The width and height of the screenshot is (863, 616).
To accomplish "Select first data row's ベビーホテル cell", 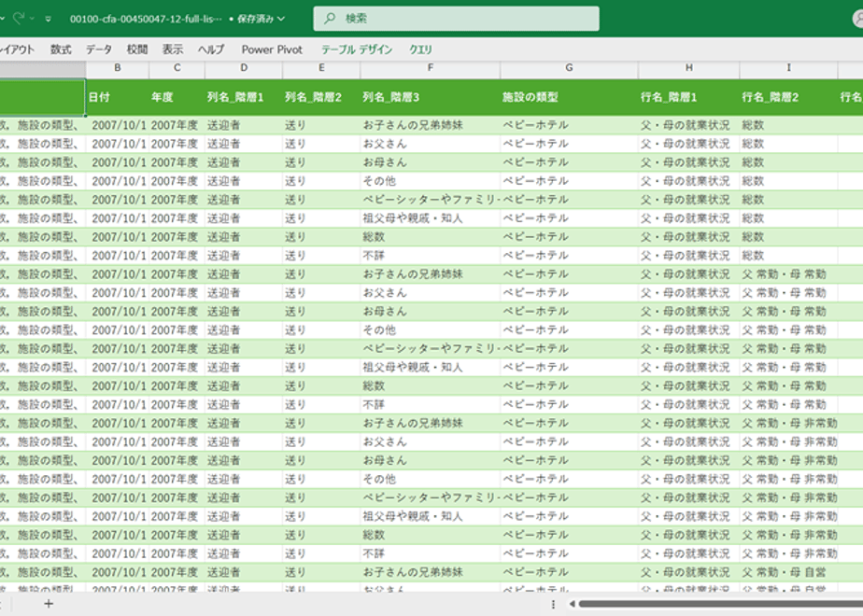I will click(x=569, y=125).
